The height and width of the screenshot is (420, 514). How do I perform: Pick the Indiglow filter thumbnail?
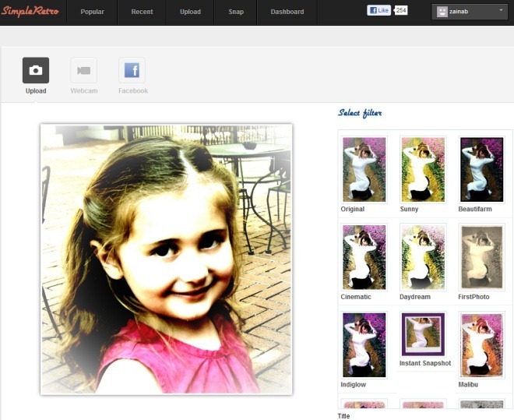(364, 345)
